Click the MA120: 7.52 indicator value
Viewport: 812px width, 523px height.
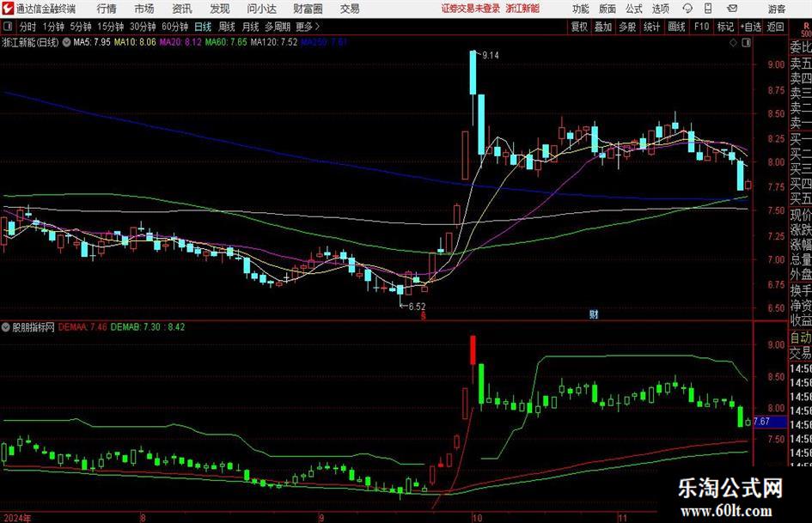click(274, 42)
